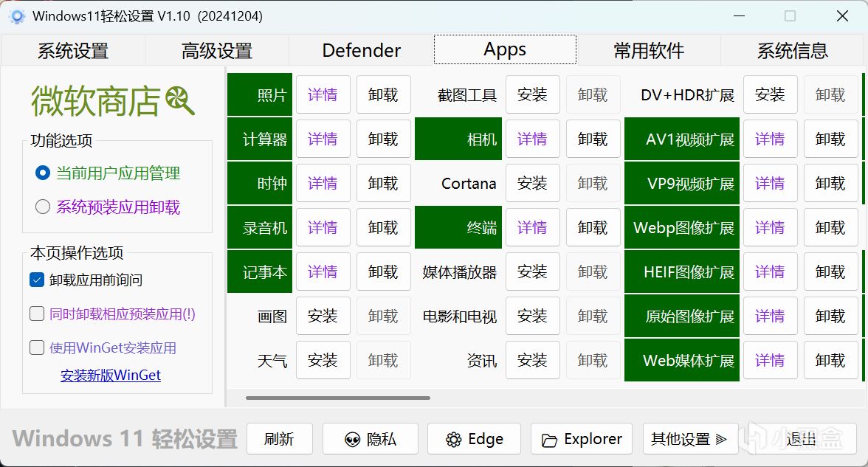Open the 隐私 privacy button
Viewport: 868px width, 467px height.
click(371, 439)
